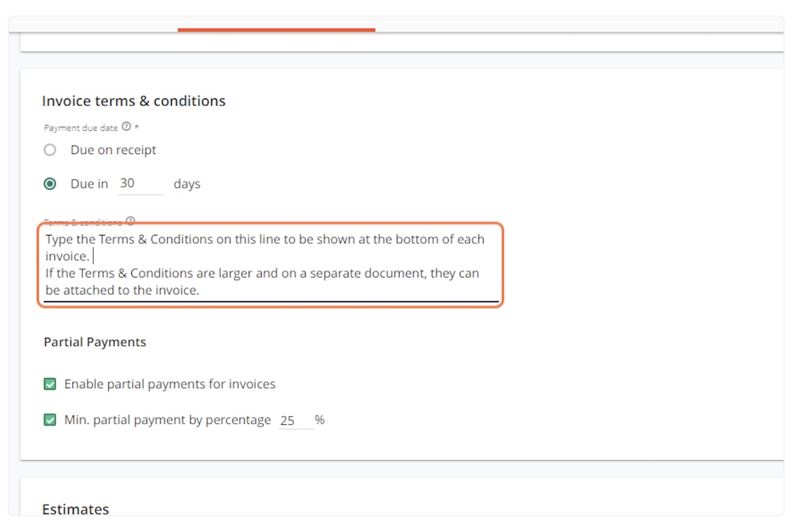
Task: Click the Terms & conditions help icon
Action: [x=131, y=221]
